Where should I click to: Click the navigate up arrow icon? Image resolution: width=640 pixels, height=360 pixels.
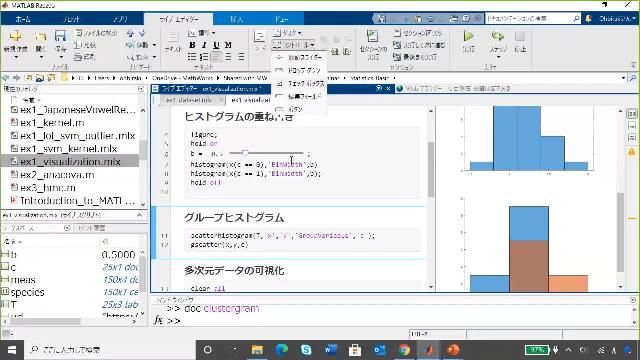pos(130,33)
